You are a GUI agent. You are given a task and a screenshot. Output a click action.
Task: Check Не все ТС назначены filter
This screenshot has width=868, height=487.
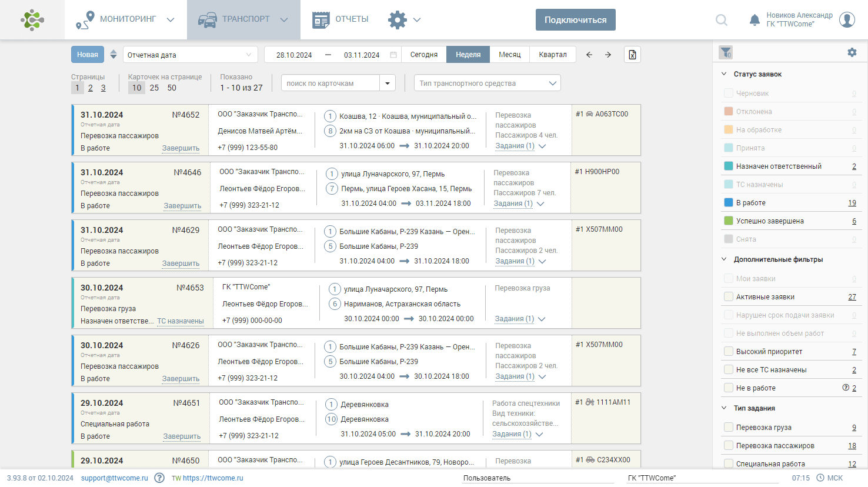728,370
